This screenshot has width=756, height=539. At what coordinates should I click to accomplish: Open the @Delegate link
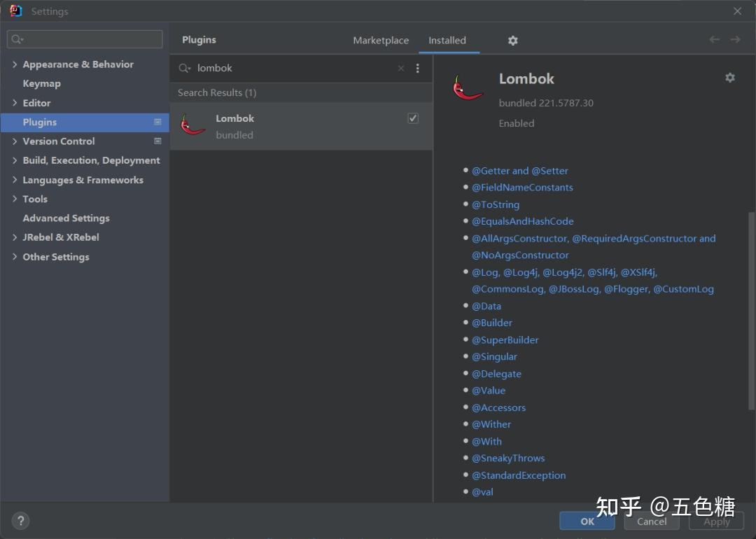(496, 374)
